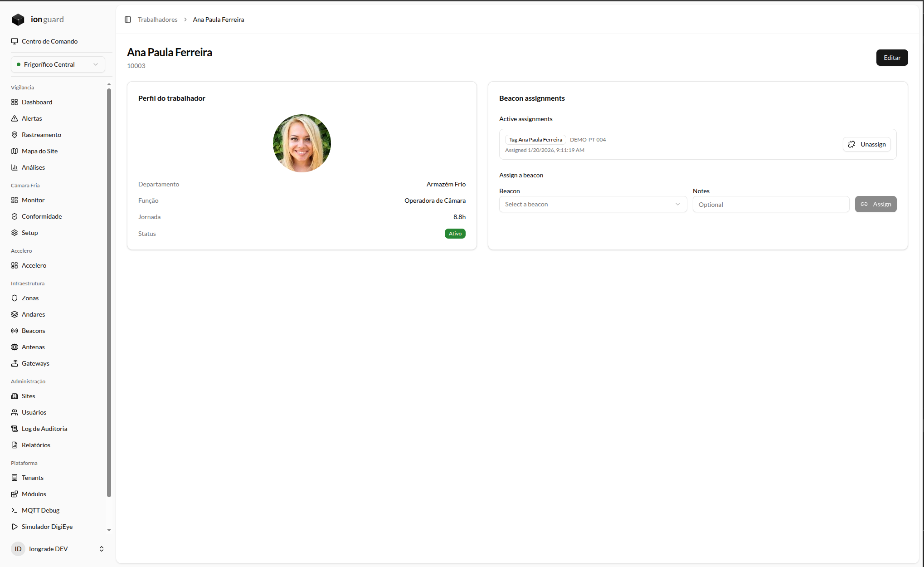
Task: Open the Frigorífico Central site selector
Action: pos(58,64)
